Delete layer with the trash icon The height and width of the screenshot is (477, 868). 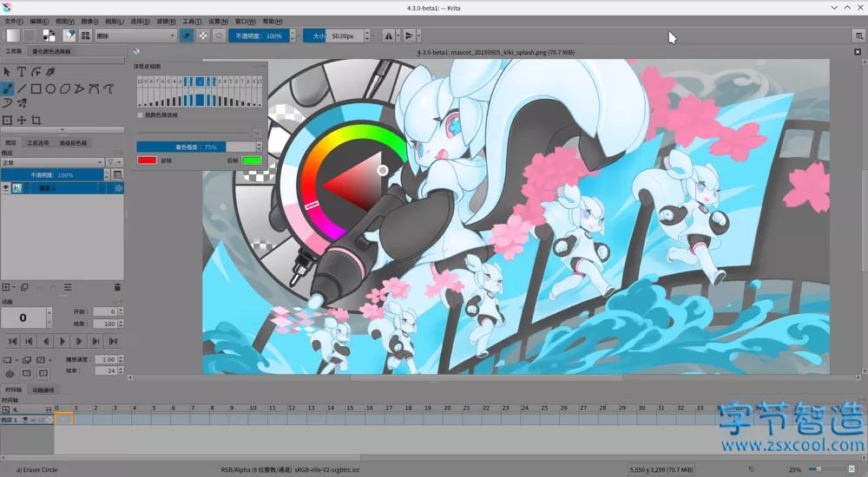click(x=117, y=287)
